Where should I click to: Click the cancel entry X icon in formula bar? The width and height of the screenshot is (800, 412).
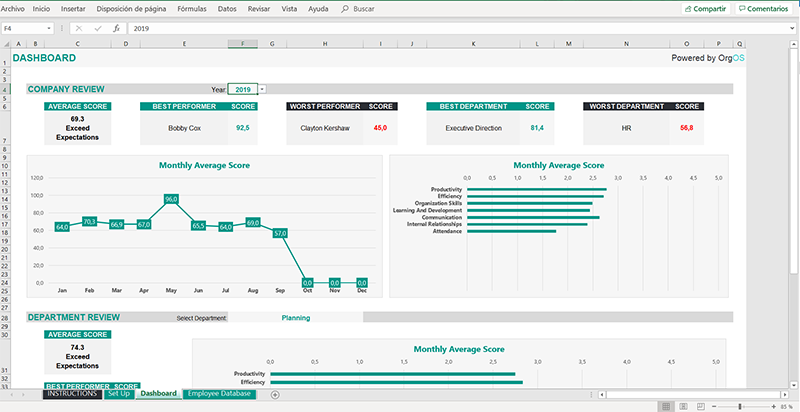(79, 29)
